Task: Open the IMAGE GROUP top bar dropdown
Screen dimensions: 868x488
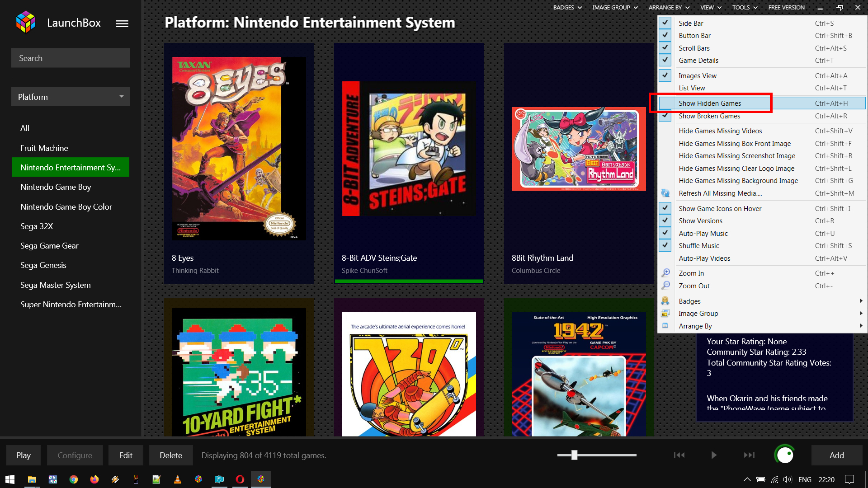Action: 615,8
